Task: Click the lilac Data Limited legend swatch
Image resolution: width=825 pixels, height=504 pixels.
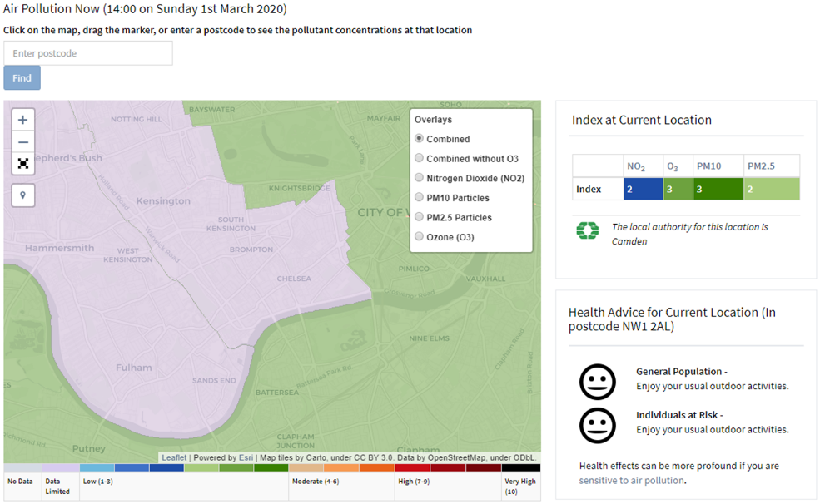Action: [61, 467]
